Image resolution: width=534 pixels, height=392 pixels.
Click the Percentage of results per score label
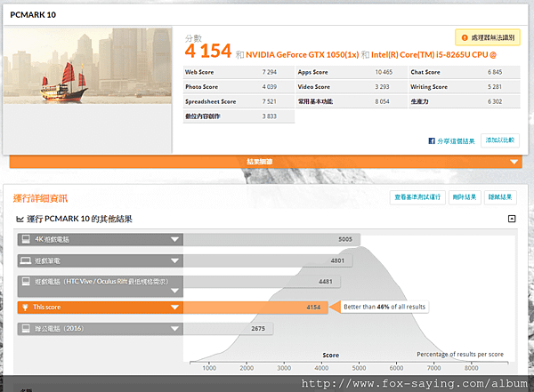click(460, 355)
